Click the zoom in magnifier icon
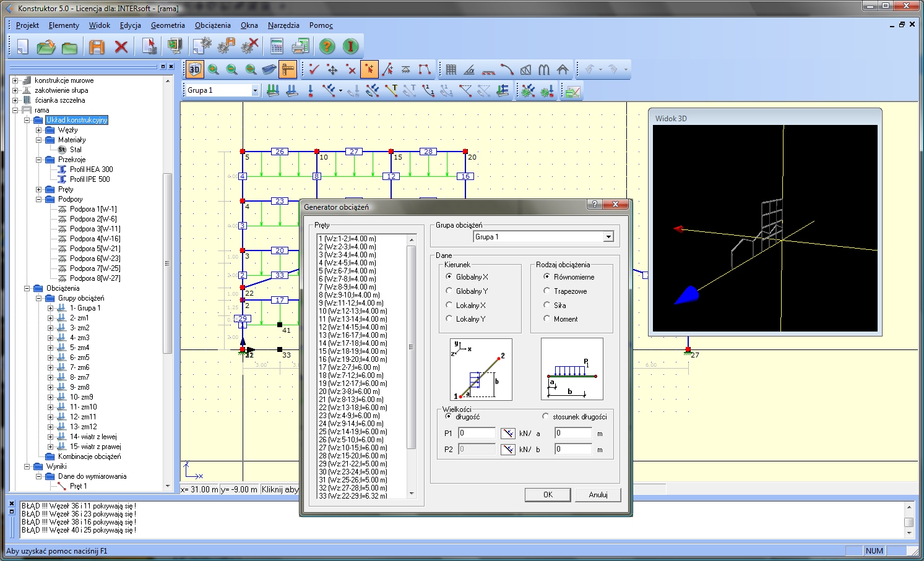 (x=214, y=69)
